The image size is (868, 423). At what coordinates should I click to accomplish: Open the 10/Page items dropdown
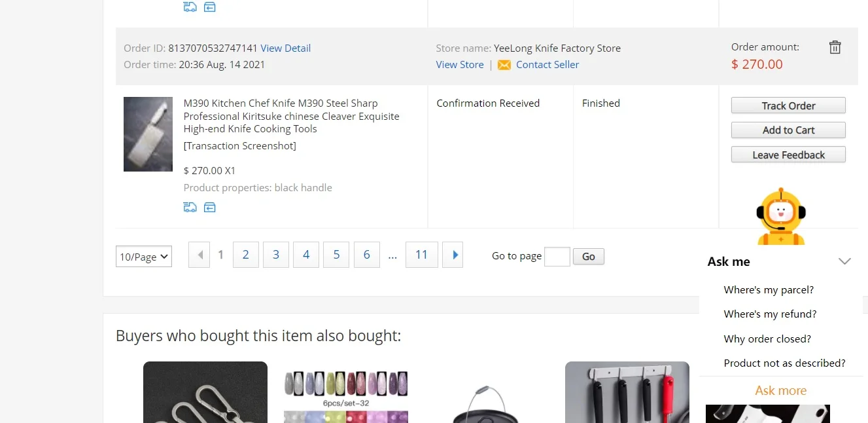143,257
